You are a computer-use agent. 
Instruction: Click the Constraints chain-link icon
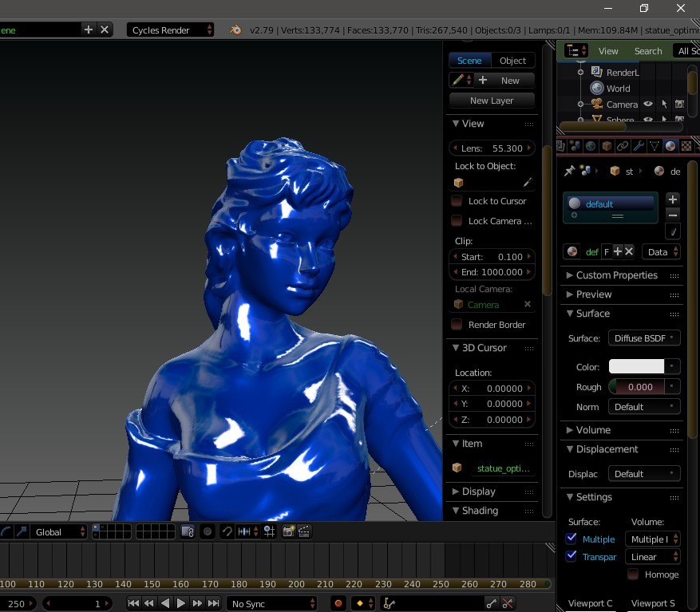(623, 145)
